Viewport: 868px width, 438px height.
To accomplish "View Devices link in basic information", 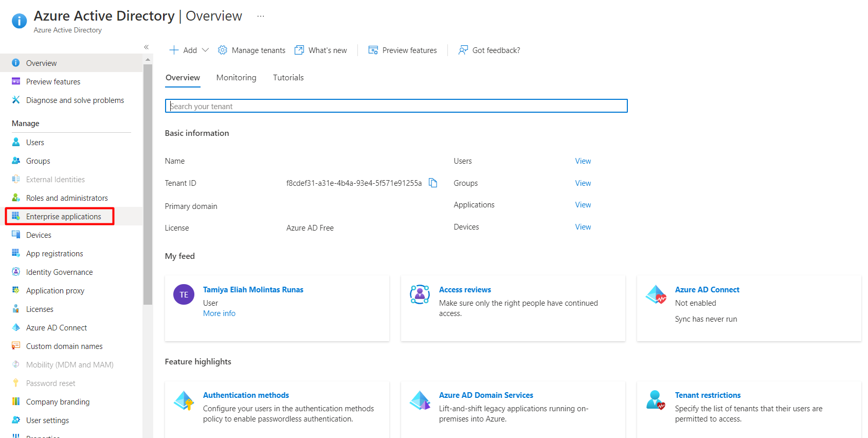I will pyautogui.click(x=583, y=227).
